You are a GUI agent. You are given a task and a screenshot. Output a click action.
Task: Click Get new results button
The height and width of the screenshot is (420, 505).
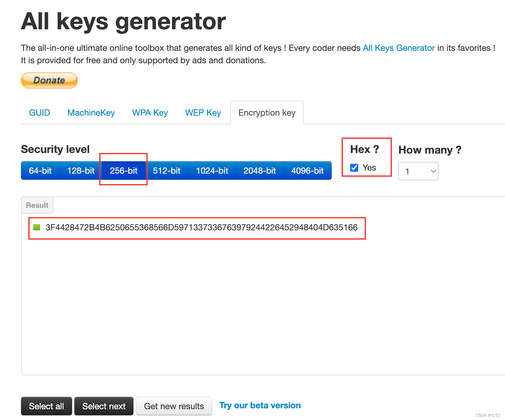point(174,406)
